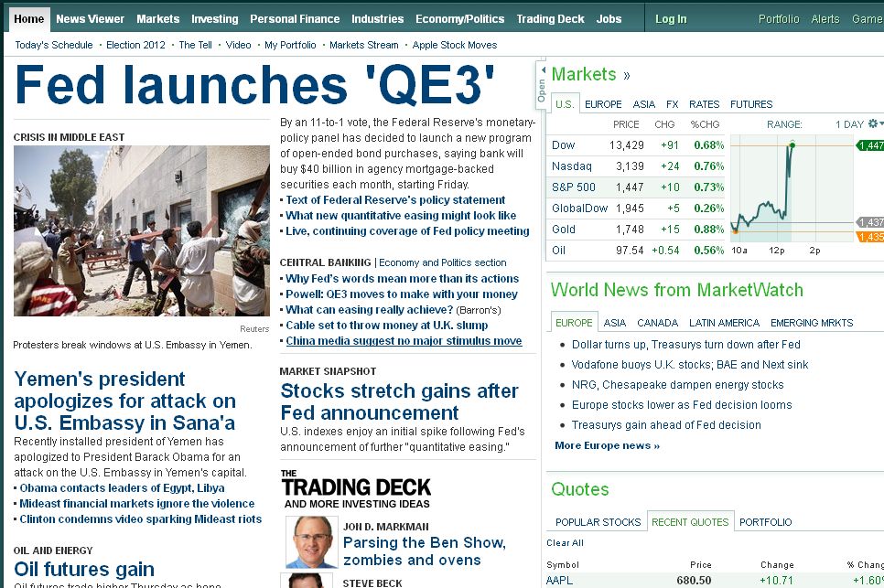The width and height of the screenshot is (884, 588).
Task: Select the S&P 500 row
Action: click(x=637, y=187)
